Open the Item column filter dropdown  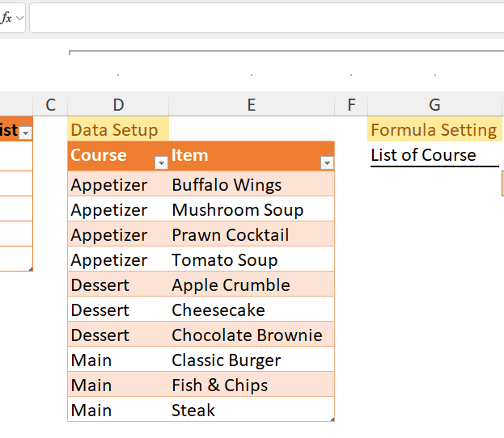point(327,163)
